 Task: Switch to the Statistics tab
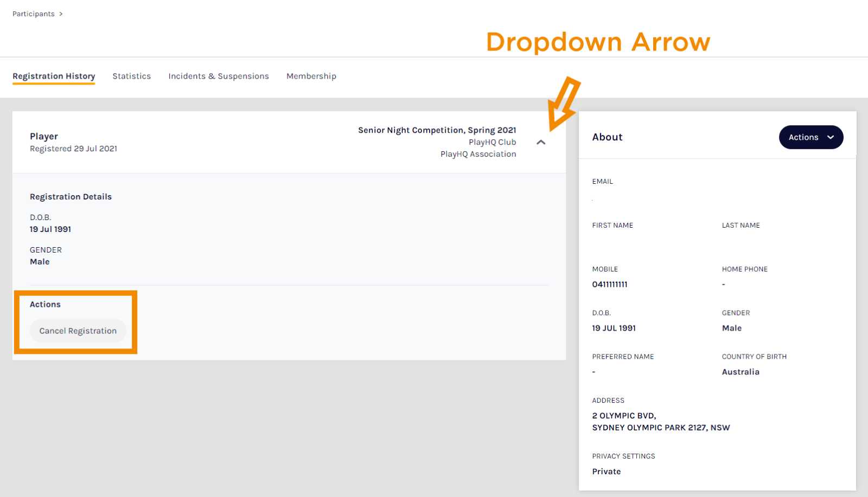(x=131, y=76)
